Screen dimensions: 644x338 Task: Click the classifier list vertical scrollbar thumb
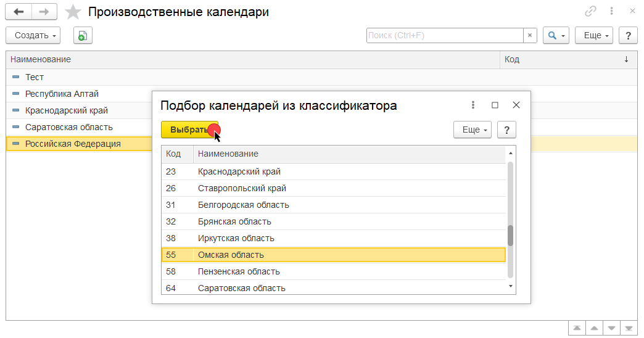(510, 235)
